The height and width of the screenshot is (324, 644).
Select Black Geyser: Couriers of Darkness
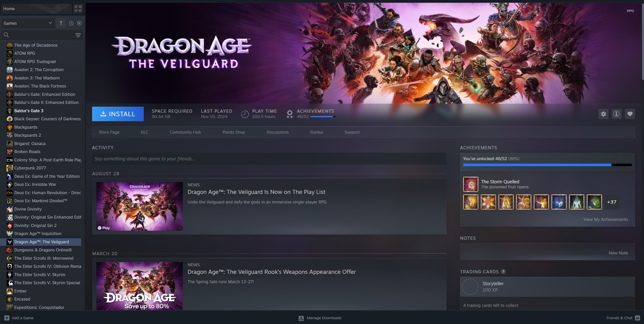(x=41, y=119)
